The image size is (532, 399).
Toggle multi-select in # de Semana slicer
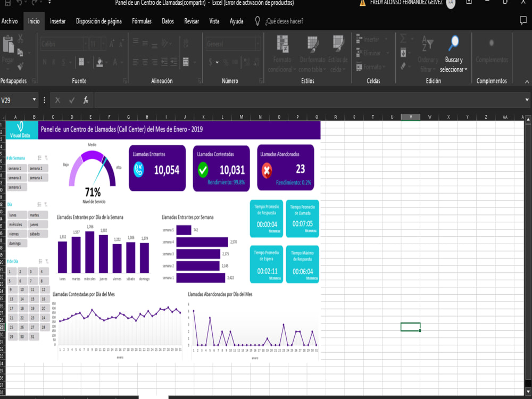coord(40,158)
